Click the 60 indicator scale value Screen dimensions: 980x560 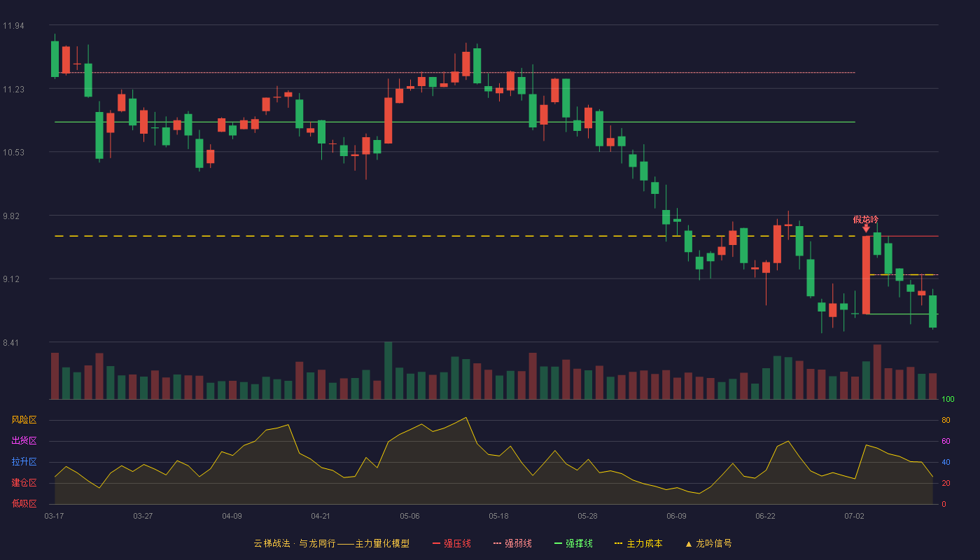(946, 441)
